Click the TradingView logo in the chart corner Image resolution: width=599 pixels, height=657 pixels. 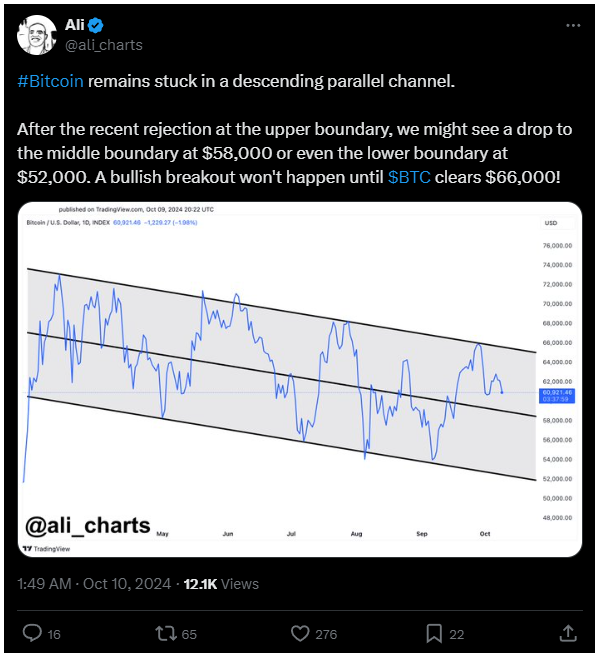click(x=46, y=548)
